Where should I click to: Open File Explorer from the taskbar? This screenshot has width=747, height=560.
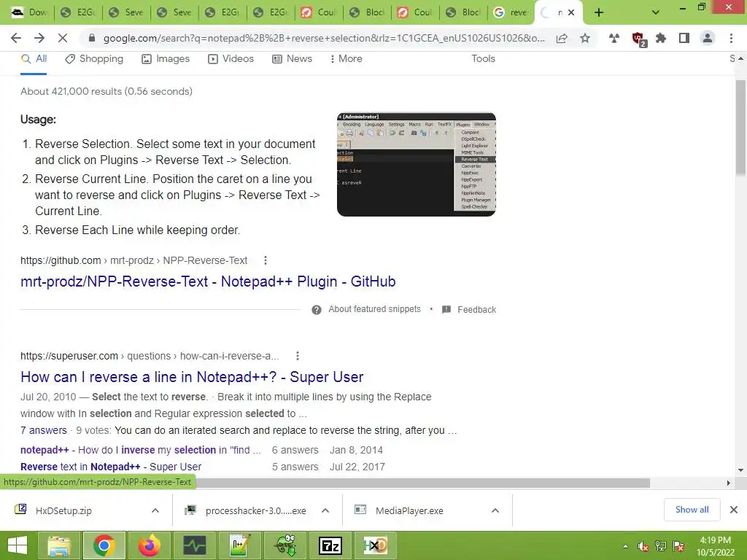point(58,545)
